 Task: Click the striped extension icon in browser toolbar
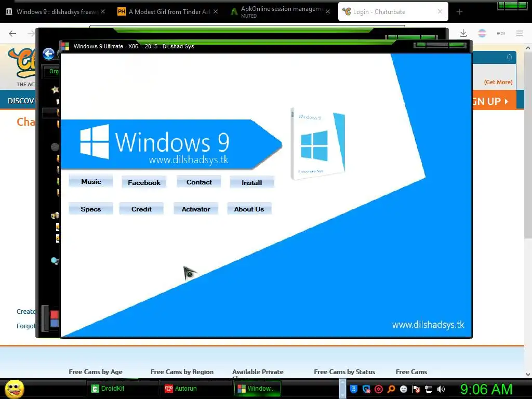point(482,33)
